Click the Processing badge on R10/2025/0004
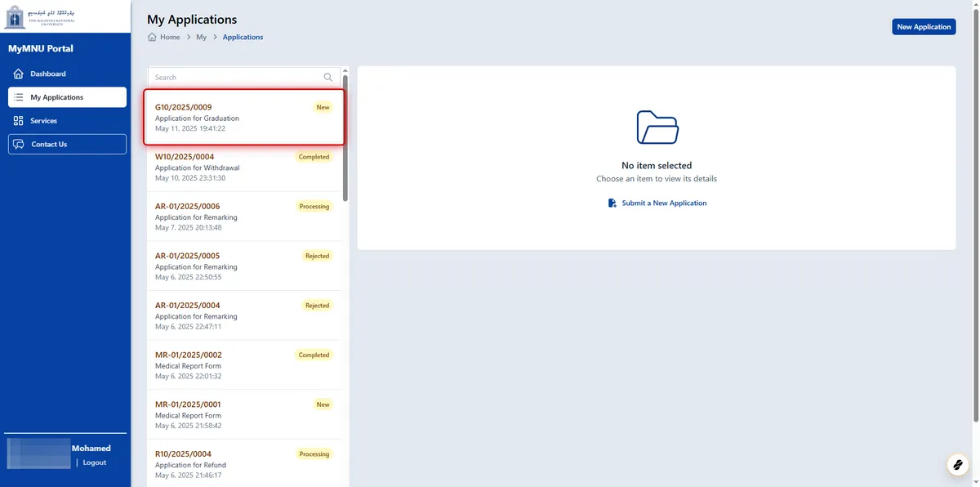Screen dimensions: 980x487 (314, 454)
